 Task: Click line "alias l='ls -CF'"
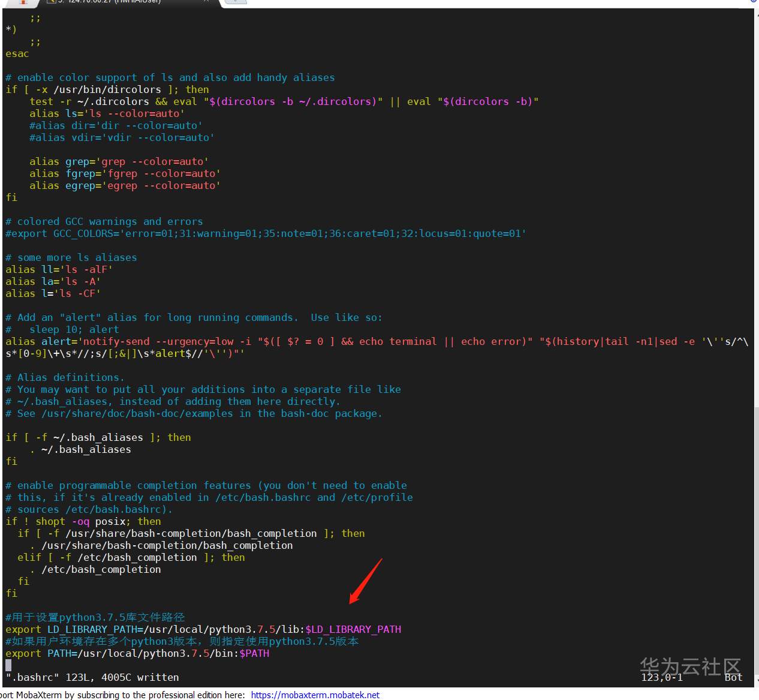[53, 293]
